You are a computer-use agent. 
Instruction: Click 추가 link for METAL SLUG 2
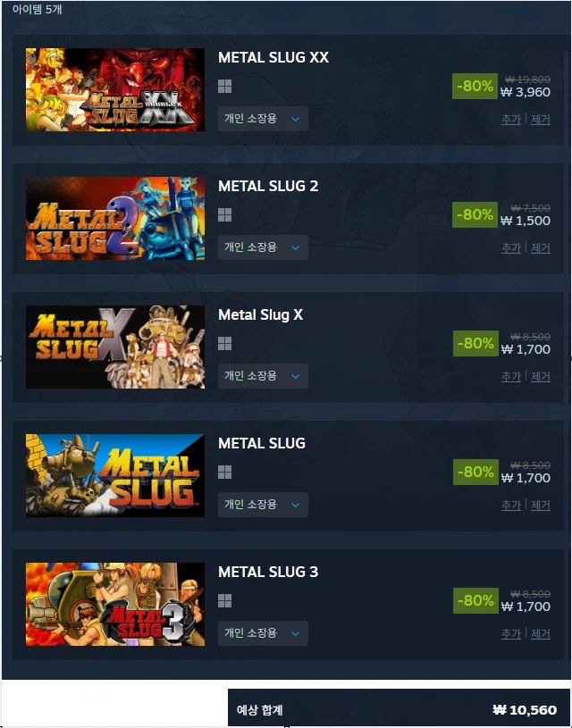point(510,248)
